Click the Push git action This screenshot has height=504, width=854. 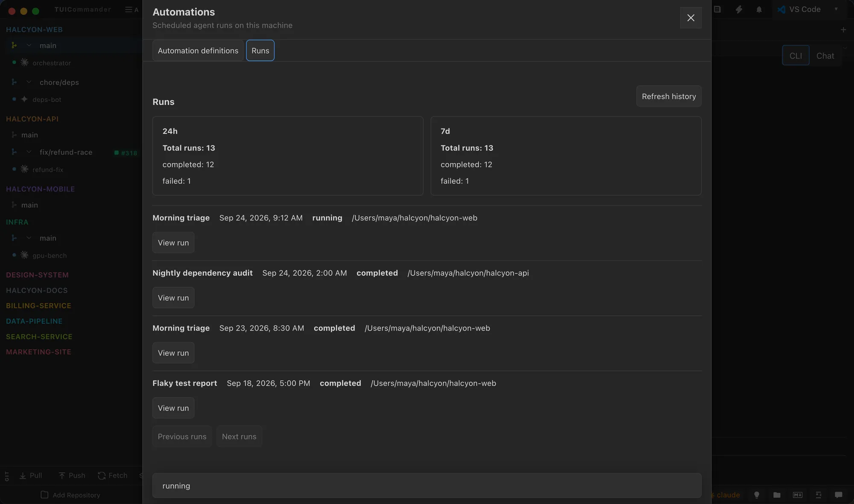click(72, 475)
